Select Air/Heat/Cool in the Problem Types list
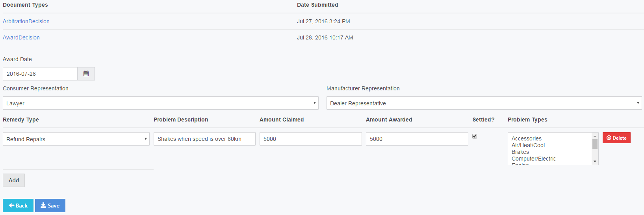This screenshot has width=644, height=215. click(x=528, y=145)
